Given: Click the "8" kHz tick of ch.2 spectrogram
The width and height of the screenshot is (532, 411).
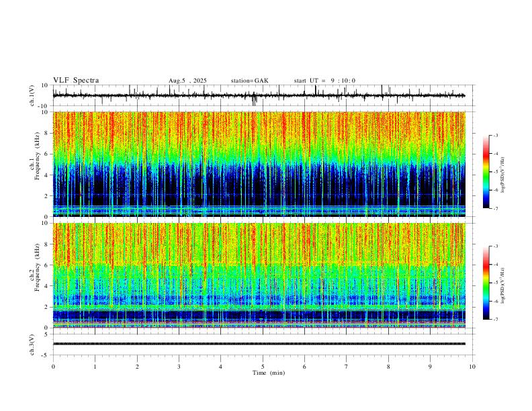Looking at the screenshot, I should 46,244.
